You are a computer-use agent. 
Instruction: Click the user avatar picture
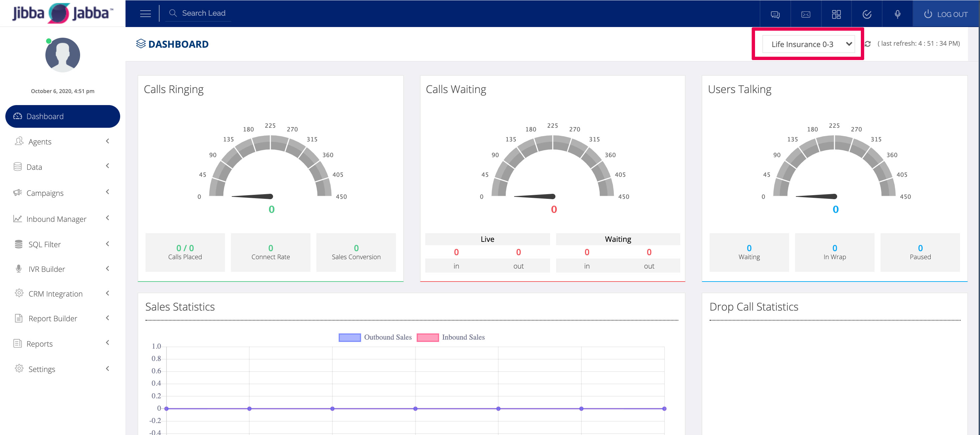pos(62,55)
